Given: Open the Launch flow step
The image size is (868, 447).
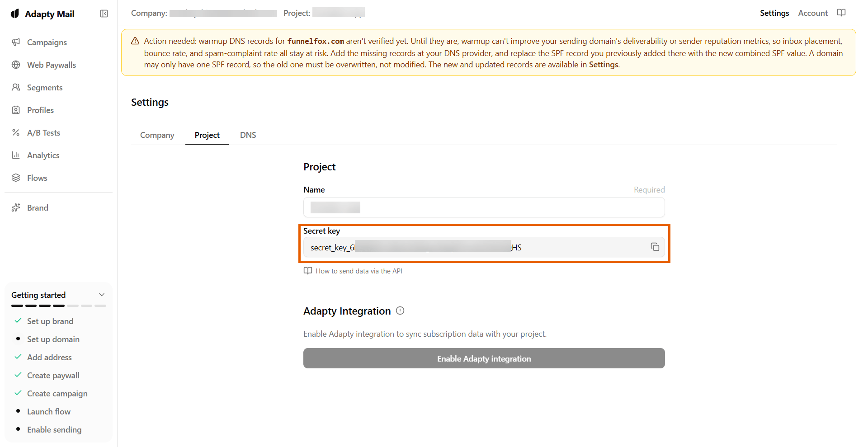Looking at the screenshot, I should click(x=49, y=411).
